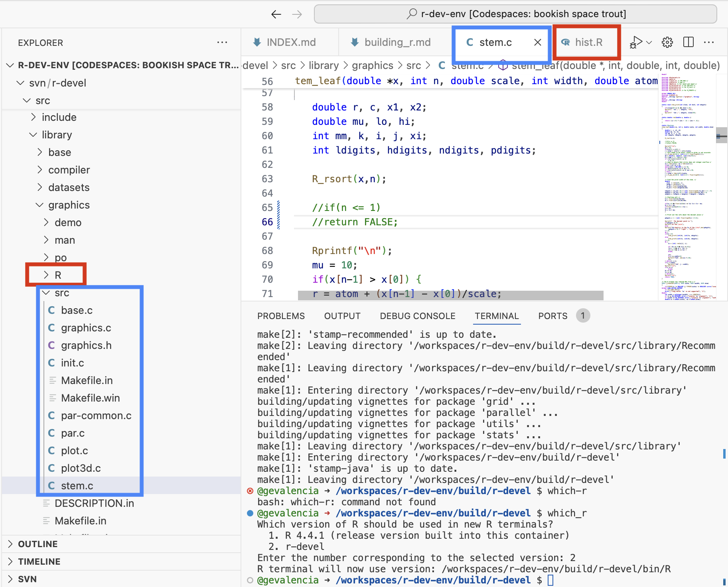Image resolution: width=728 pixels, height=587 pixels.
Task: Click the forward navigation arrow
Action: point(297,14)
